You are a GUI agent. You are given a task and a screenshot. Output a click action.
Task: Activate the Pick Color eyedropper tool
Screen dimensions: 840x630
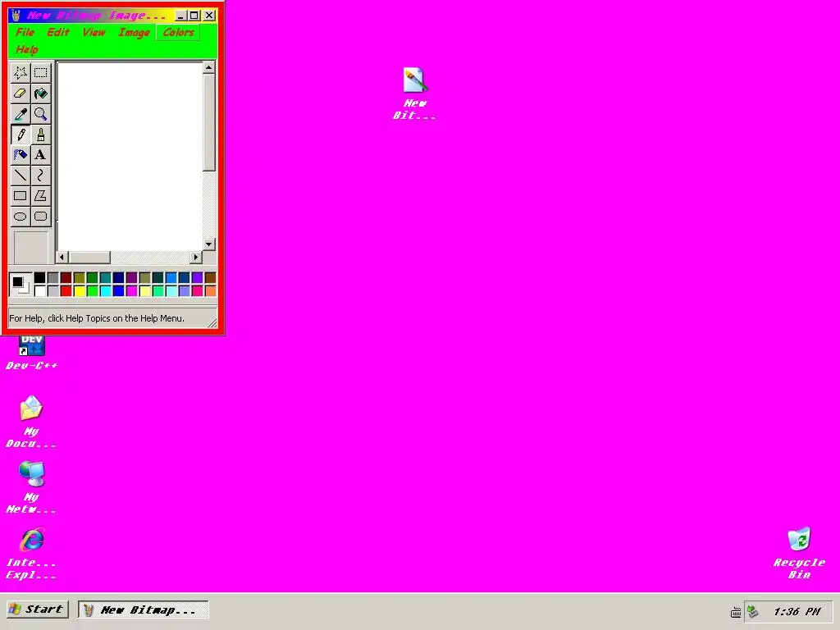tap(21, 113)
